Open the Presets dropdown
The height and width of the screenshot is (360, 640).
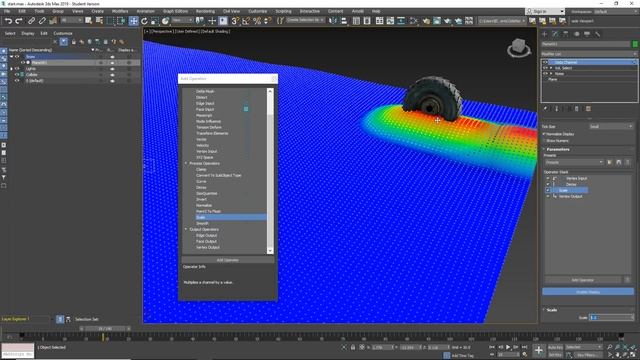coord(574,162)
